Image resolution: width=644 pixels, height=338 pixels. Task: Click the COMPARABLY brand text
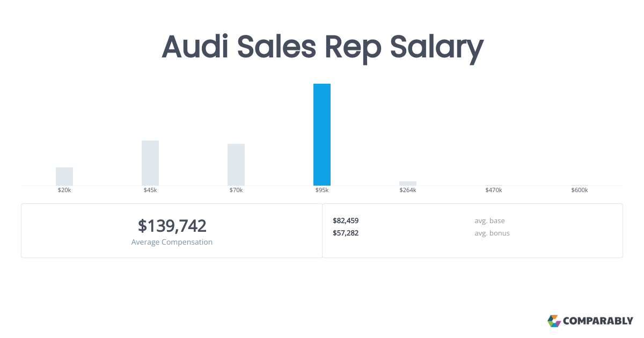coord(598,321)
